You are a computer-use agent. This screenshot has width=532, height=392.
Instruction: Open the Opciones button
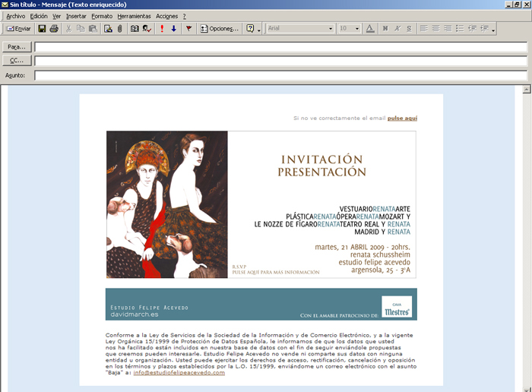pos(220,29)
